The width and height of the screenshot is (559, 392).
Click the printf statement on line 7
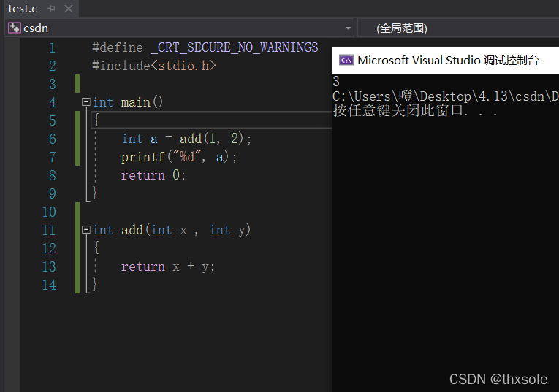coord(178,157)
